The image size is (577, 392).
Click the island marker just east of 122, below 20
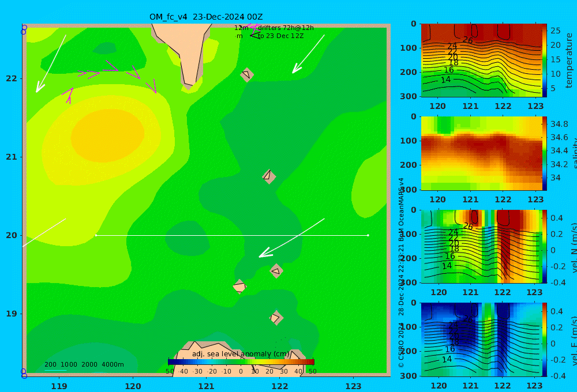tap(276, 271)
